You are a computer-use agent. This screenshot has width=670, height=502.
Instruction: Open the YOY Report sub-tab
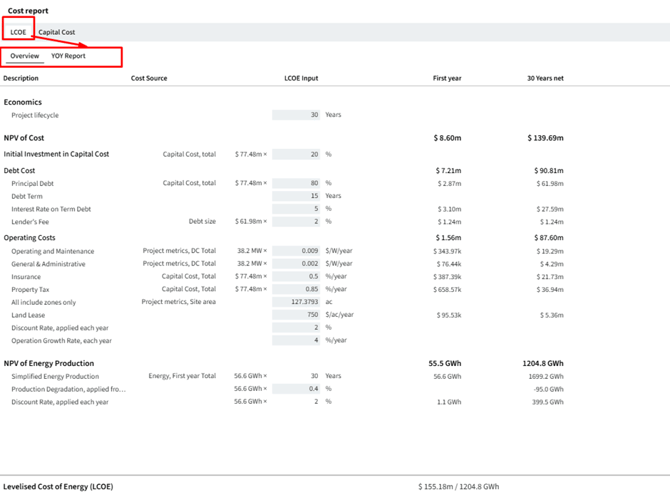pos(68,56)
